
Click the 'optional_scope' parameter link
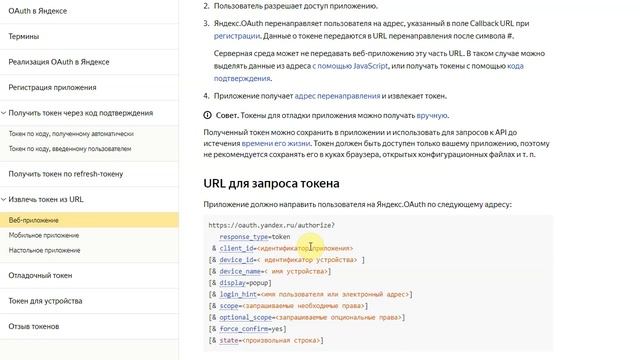point(246,317)
